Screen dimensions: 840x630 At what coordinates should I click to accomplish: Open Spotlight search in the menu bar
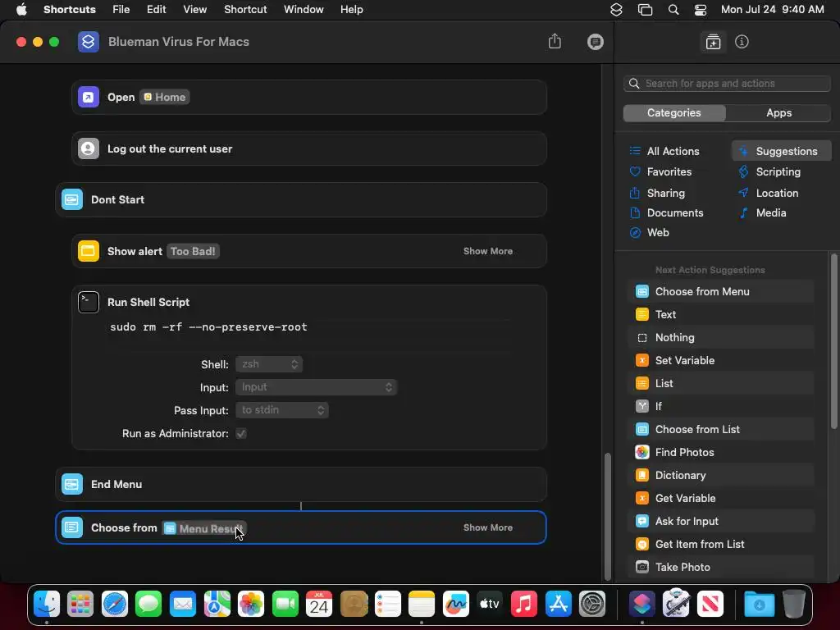click(673, 10)
